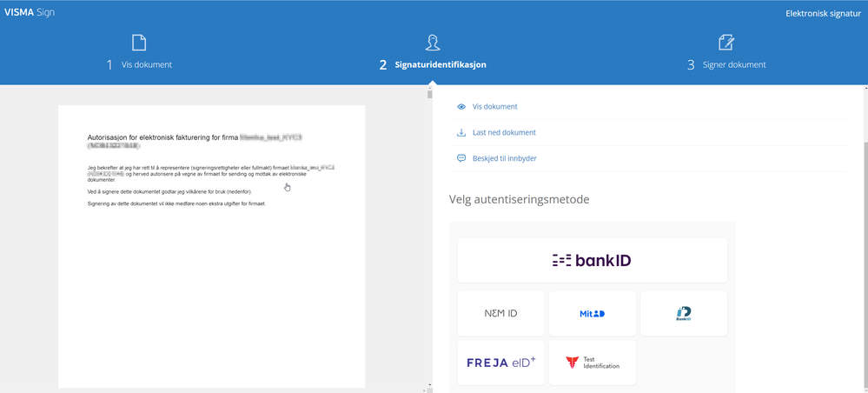This screenshot has height=393, width=868.
Task: Open step 3 Signer dokument
Action: tap(726, 65)
